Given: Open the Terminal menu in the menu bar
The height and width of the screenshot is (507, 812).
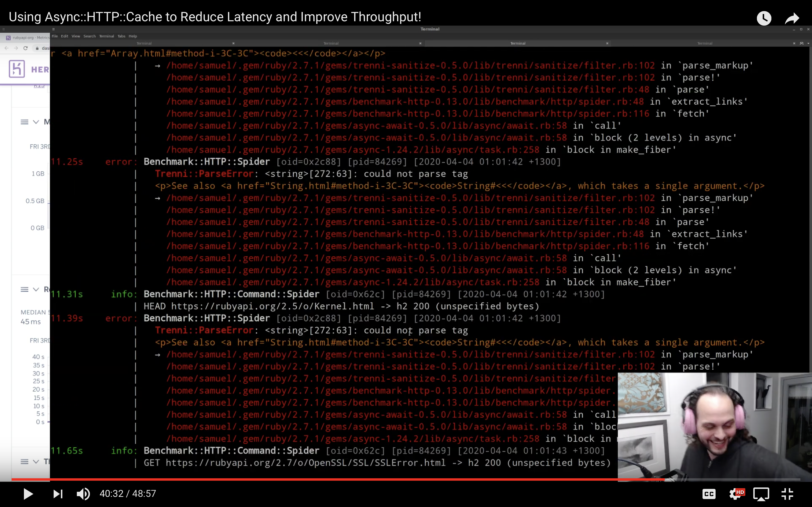Looking at the screenshot, I should 106,36.
